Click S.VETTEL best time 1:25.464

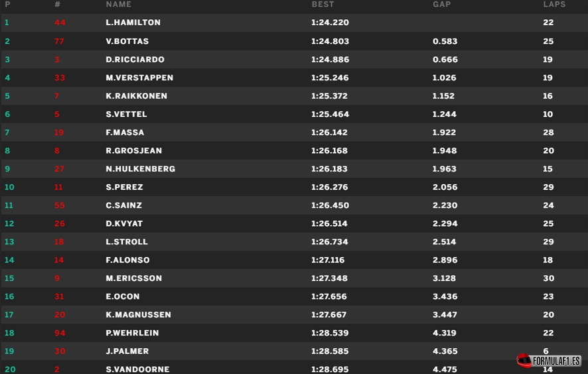(330, 114)
